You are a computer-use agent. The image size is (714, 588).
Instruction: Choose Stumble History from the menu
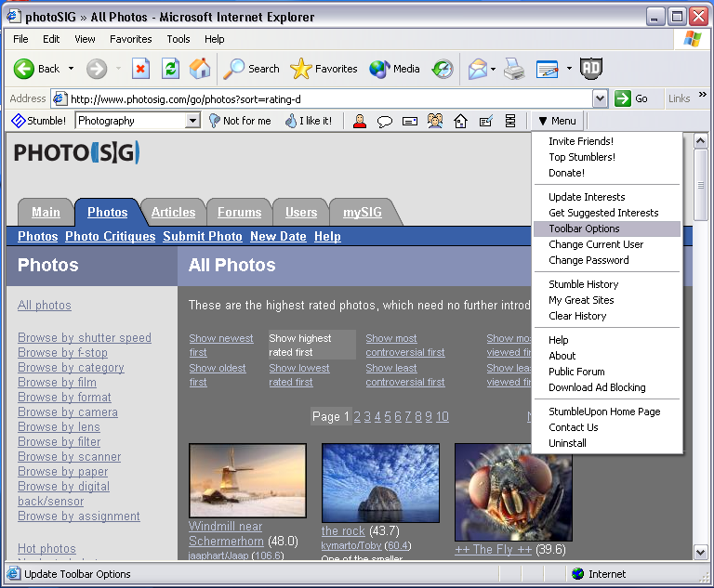pos(606,284)
